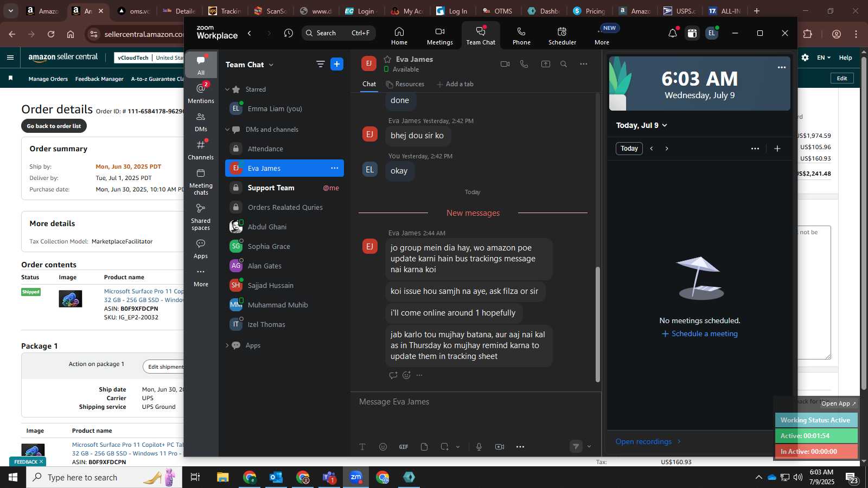Open the EN language dropdown in Seller Central
This screenshot has height=488, width=868.
pyautogui.click(x=824, y=57)
